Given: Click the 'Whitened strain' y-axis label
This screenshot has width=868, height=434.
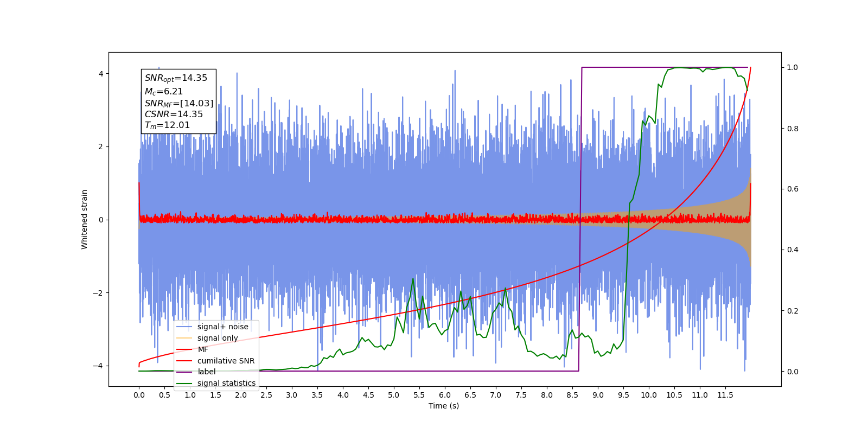Looking at the screenshot, I should [x=85, y=219].
